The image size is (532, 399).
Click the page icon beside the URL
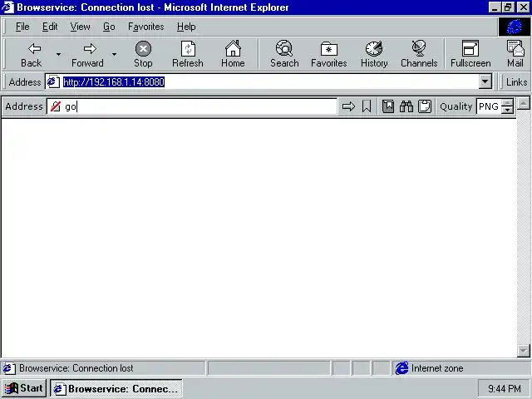(53, 81)
